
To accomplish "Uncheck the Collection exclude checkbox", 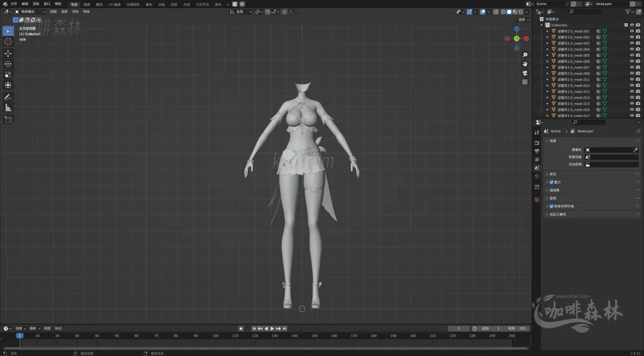I will click(626, 25).
